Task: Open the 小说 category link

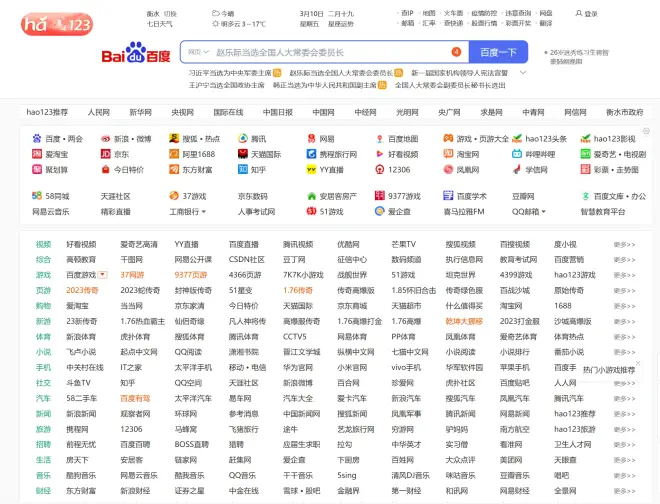Action: pyautogui.click(x=43, y=352)
